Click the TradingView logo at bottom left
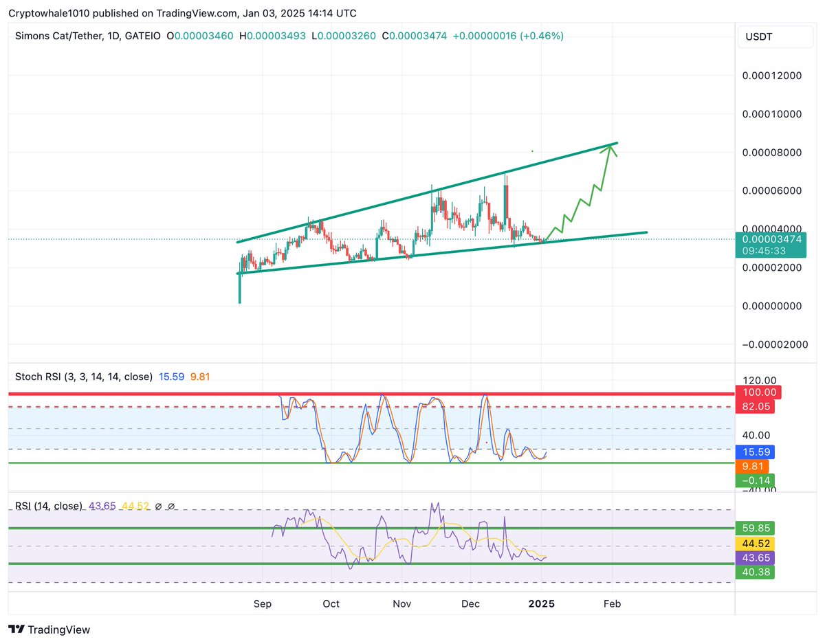Viewport: 825px width, 644px height. tap(49, 629)
